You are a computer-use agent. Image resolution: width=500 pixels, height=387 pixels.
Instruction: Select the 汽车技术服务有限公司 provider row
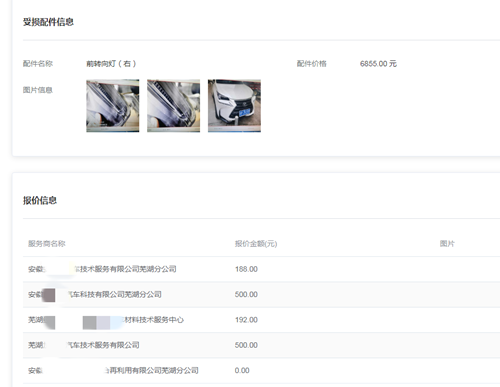[x=261, y=345]
